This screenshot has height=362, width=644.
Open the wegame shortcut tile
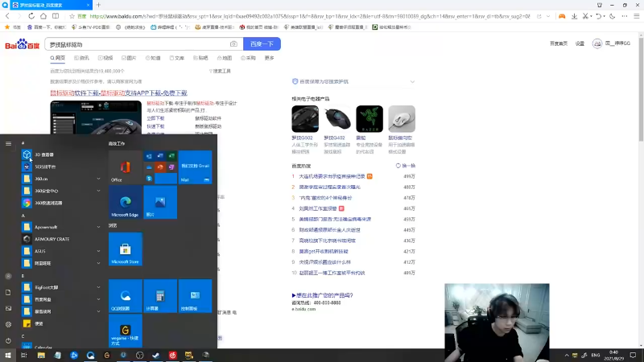(x=126, y=331)
